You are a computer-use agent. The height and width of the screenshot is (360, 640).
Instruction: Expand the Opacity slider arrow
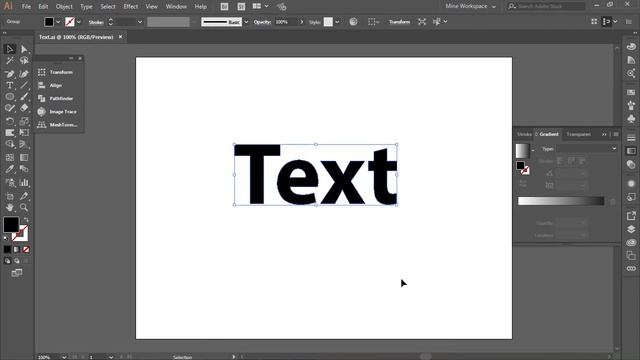point(302,22)
